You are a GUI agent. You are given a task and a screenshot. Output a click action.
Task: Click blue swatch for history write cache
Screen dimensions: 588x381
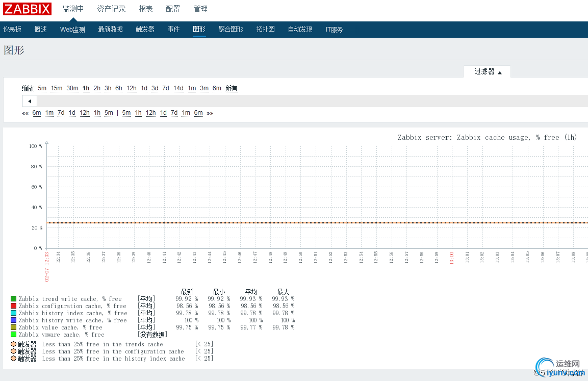pyautogui.click(x=13, y=320)
